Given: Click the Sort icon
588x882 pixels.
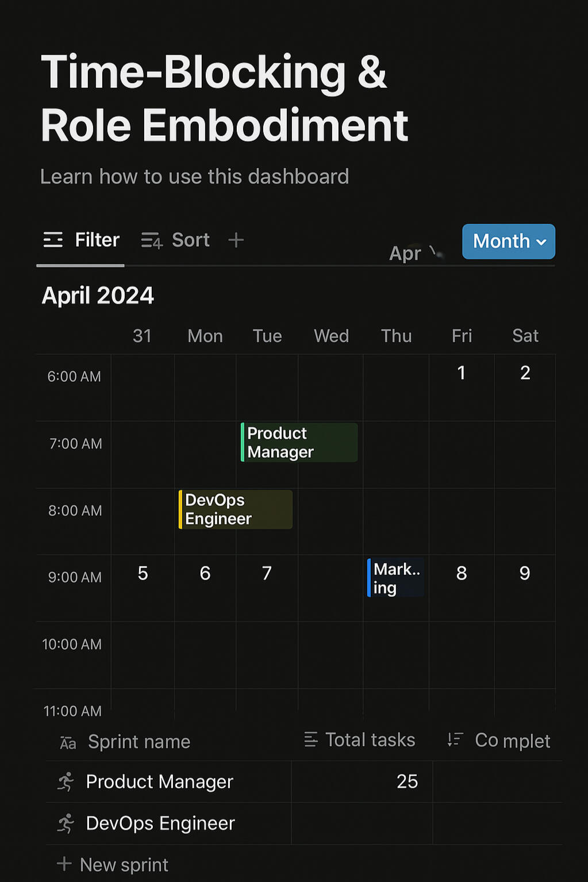Looking at the screenshot, I should tap(152, 240).
